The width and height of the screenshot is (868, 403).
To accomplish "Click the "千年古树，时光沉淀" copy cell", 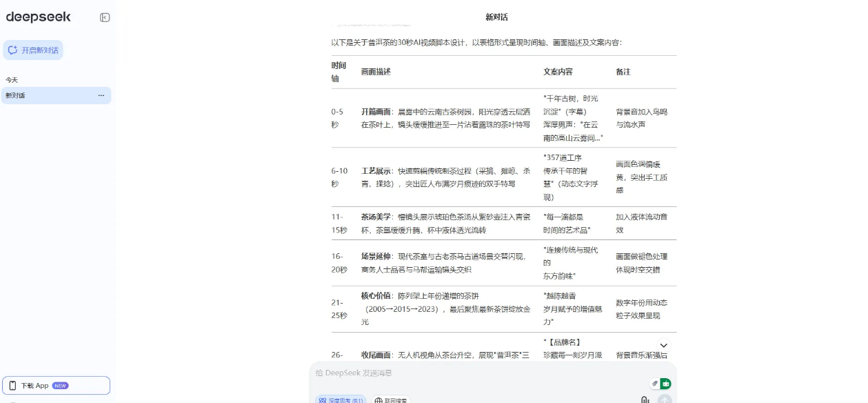I will (x=573, y=118).
